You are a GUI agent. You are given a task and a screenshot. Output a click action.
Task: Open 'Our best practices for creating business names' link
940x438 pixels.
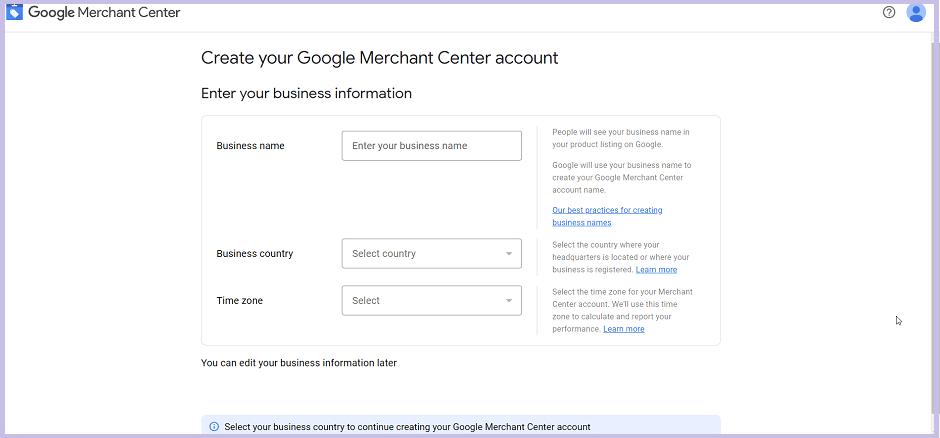[607, 216]
